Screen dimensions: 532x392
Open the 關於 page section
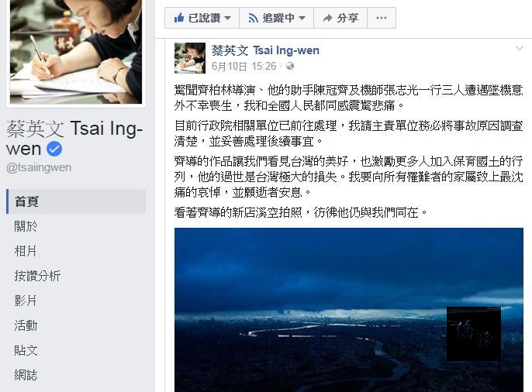pyautogui.click(x=26, y=226)
